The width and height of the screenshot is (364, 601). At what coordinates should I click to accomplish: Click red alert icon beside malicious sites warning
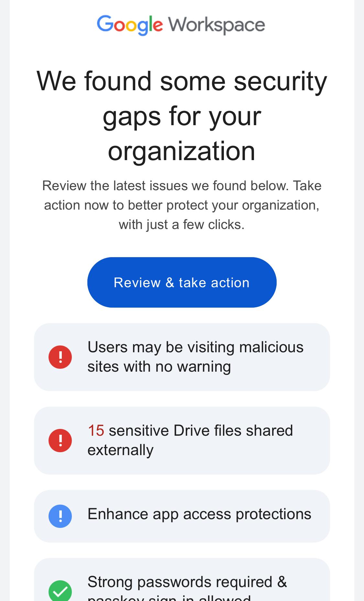pos(60,357)
